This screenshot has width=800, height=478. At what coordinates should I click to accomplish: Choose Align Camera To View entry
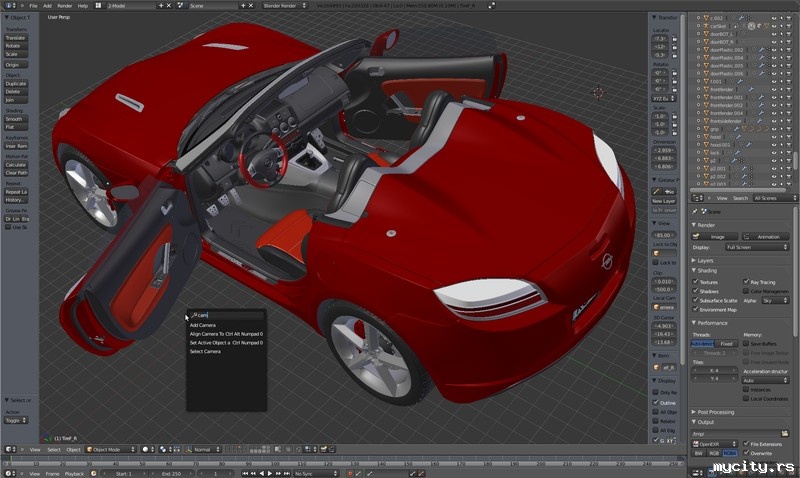[x=226, y=334]
